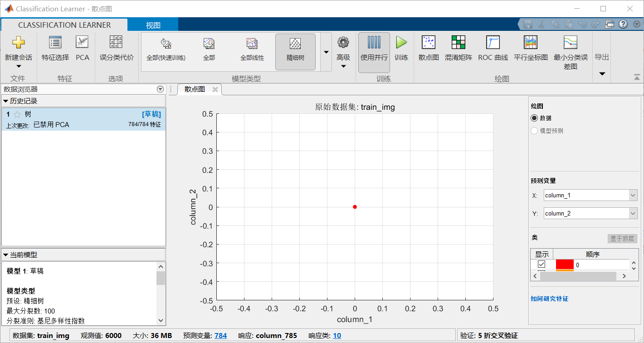Collapse the 当前模型 current model section
Viewport: 644px width, 343px height.
point(5,255)
